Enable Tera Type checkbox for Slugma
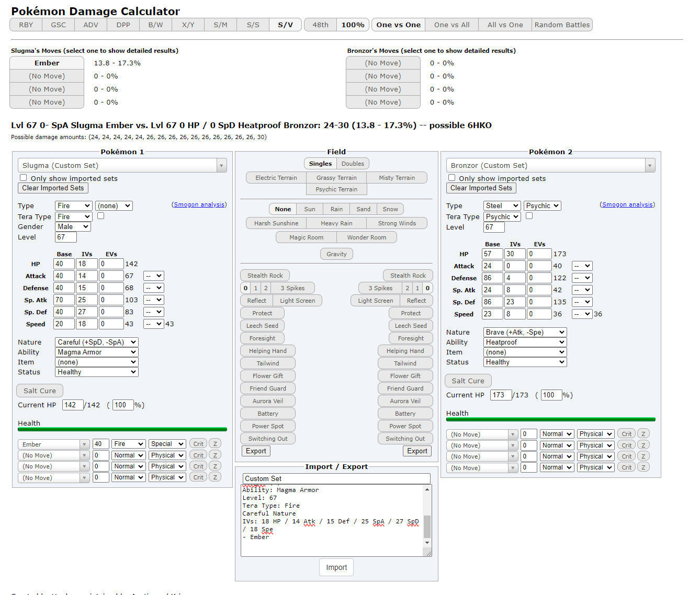This screenshot has height=595, width=700. coord(101,215)
